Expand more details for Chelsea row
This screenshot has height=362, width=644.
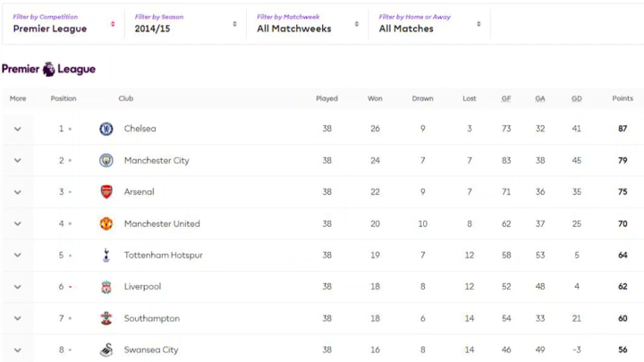click(x=17, y=129)
